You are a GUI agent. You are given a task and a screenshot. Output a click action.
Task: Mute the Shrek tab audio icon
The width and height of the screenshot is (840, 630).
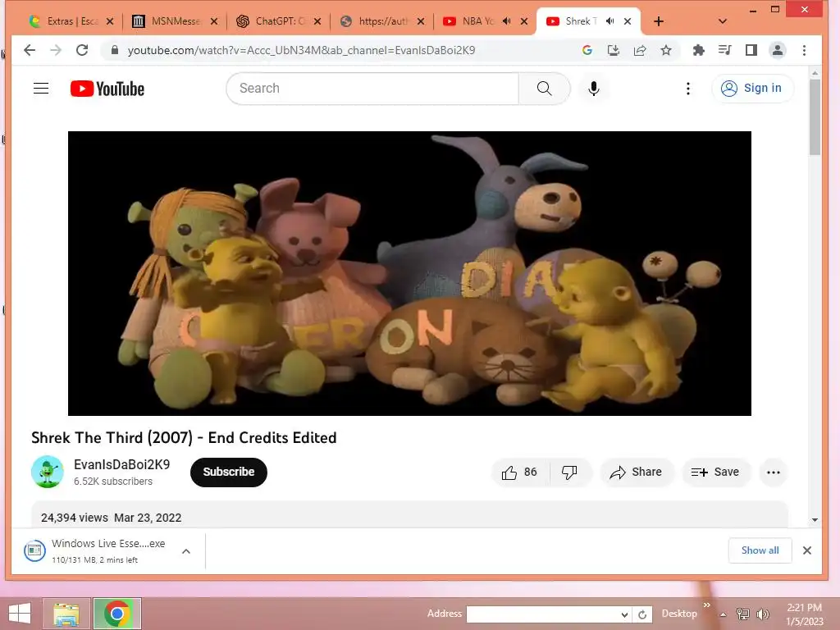coord(609,21)
